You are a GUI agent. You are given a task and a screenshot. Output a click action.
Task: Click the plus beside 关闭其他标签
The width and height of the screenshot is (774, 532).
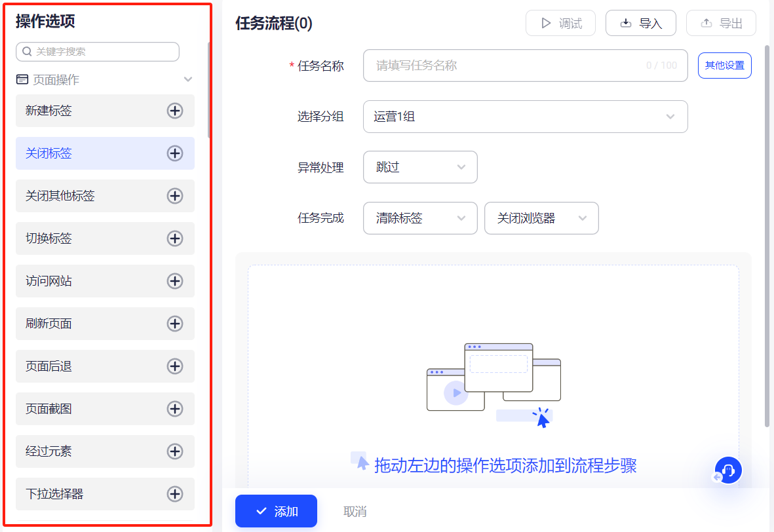point(175,196)
